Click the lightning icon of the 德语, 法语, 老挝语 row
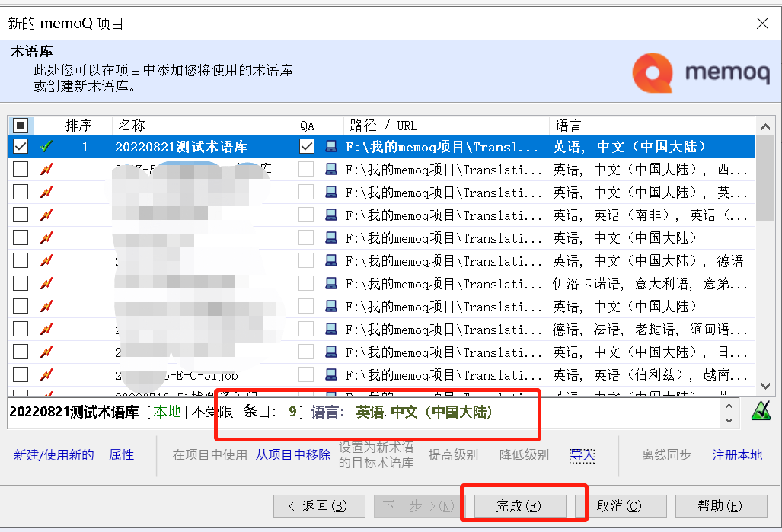The image size is (782, 532). coord(46,329)
